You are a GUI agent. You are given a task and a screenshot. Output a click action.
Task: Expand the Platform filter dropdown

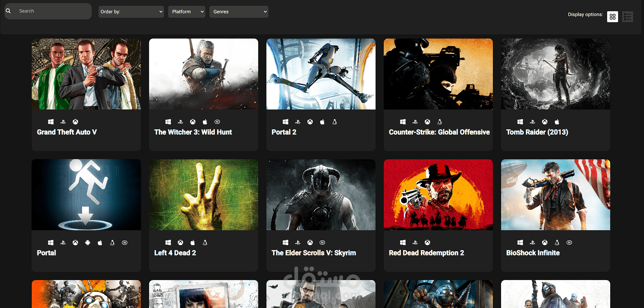click(187, 12)
